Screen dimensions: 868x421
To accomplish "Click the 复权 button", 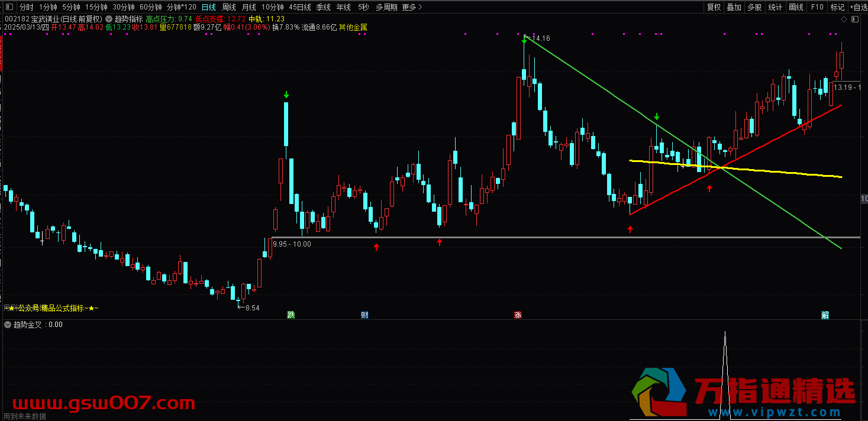I will [x=714, y=8].
